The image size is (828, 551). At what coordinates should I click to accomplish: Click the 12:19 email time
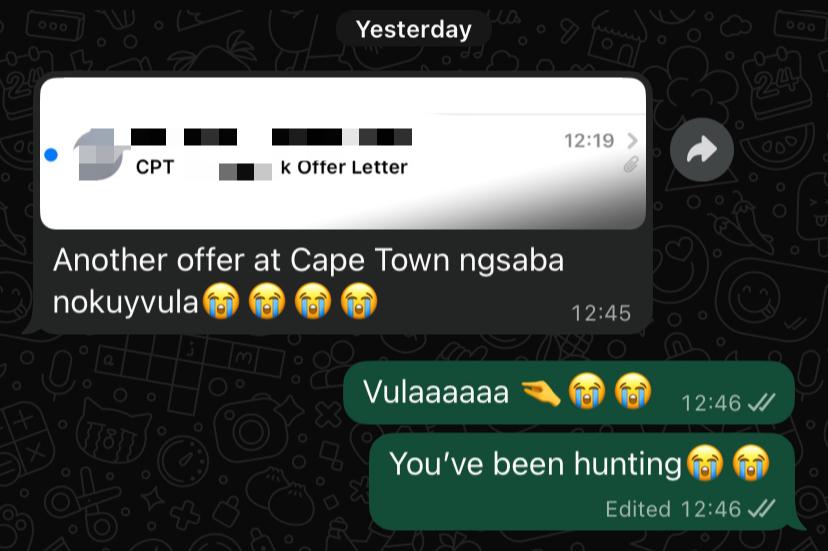coord(589,141)
